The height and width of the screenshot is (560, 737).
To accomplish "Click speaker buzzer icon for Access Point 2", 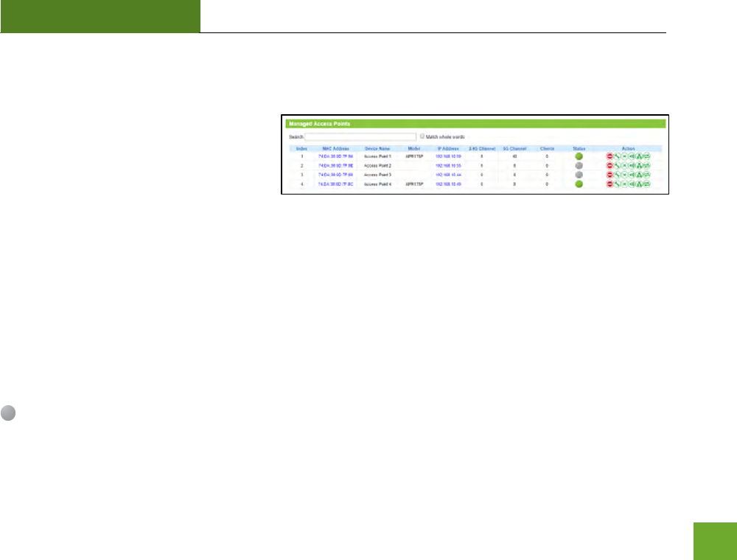I will tap(632, 165).
